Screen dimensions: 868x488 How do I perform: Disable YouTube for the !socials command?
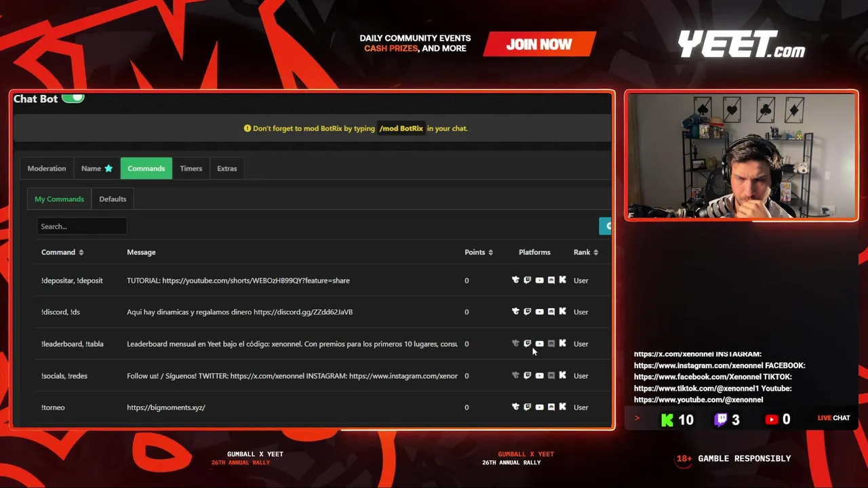coord(539,375)
